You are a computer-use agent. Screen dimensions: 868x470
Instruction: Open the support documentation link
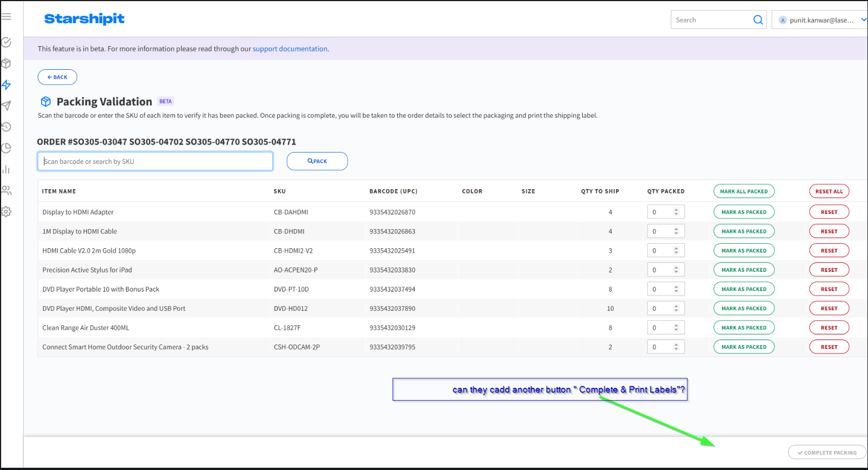[x=290, y=49]
